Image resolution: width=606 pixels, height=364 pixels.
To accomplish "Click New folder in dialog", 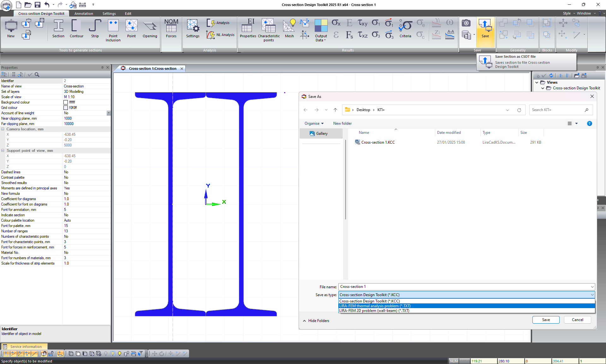I will (342, 123).
